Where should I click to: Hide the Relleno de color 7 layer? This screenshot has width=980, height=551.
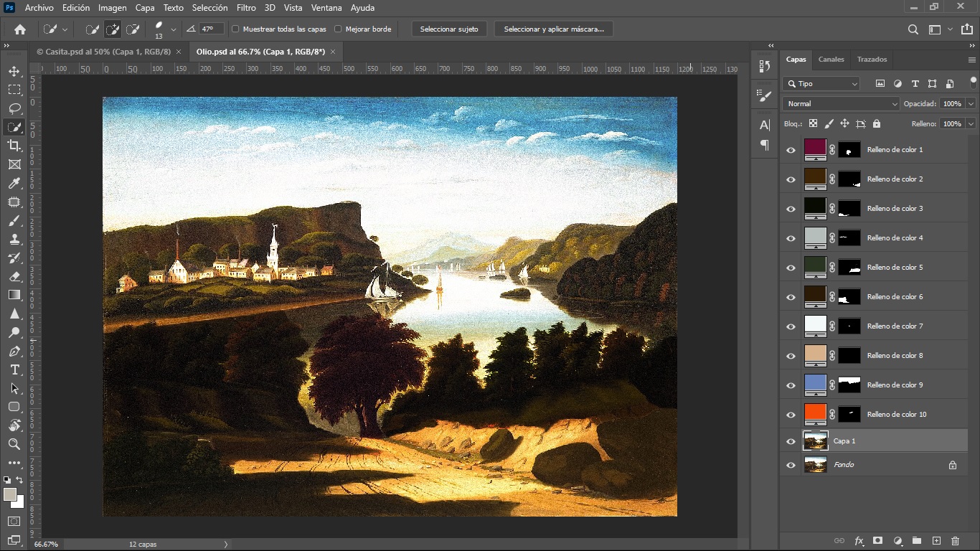click(x=791, y=326)
